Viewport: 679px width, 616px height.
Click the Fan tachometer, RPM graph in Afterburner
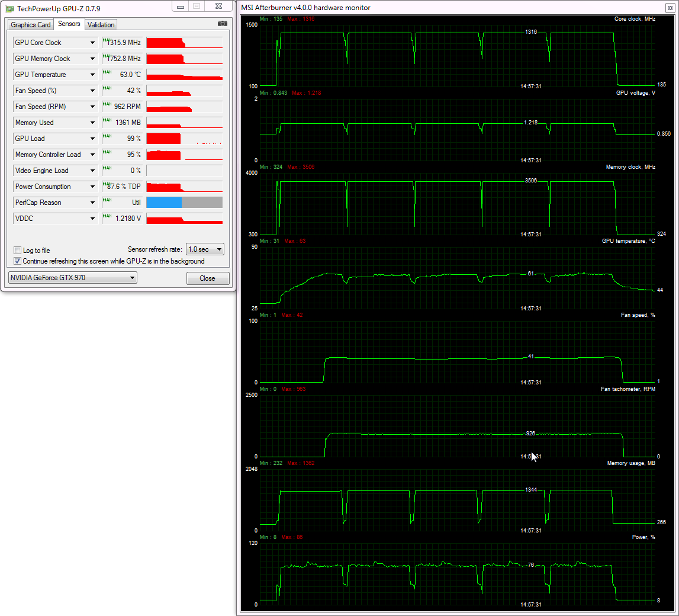pos(457,426)
